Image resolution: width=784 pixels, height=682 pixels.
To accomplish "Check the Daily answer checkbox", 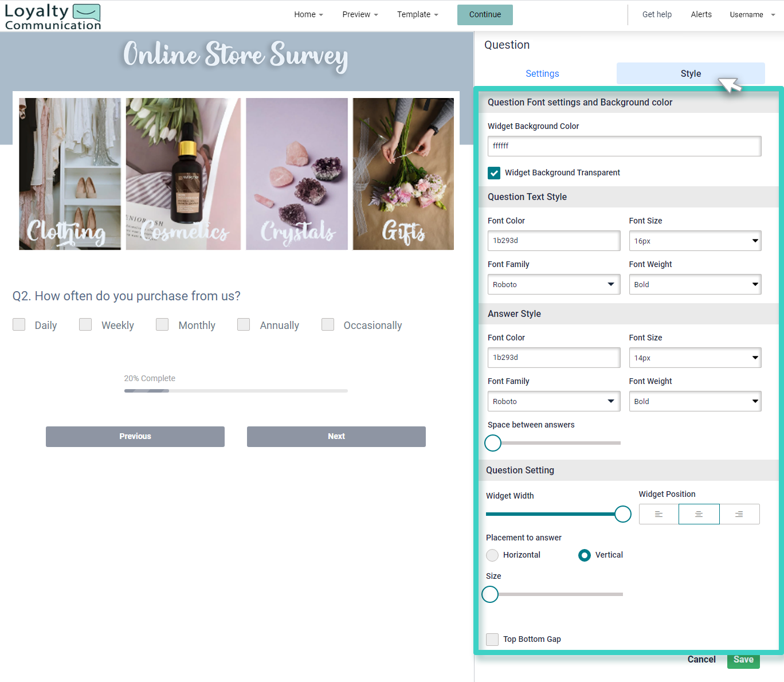I will click(18, 324).
